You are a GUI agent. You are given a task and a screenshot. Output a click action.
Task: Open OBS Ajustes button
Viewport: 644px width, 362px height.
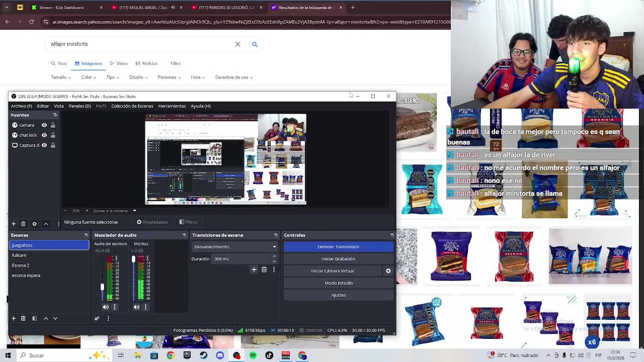[x=339, y=295]
